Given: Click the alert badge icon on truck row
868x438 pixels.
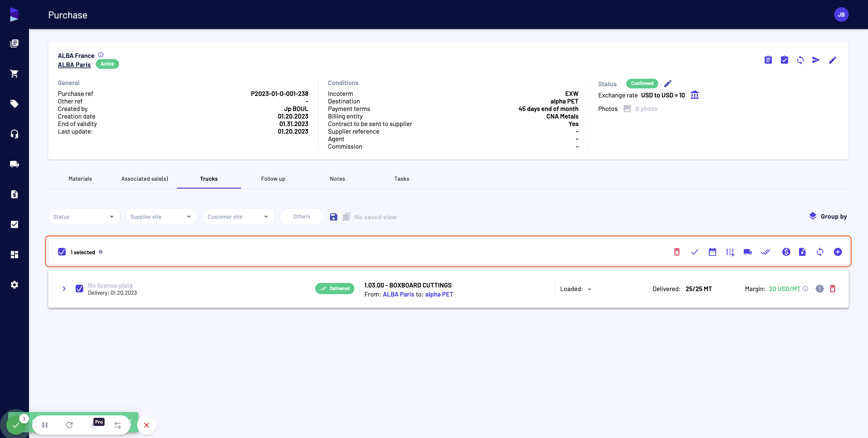Looking at the screenshot, I should (x=819, y=289).
